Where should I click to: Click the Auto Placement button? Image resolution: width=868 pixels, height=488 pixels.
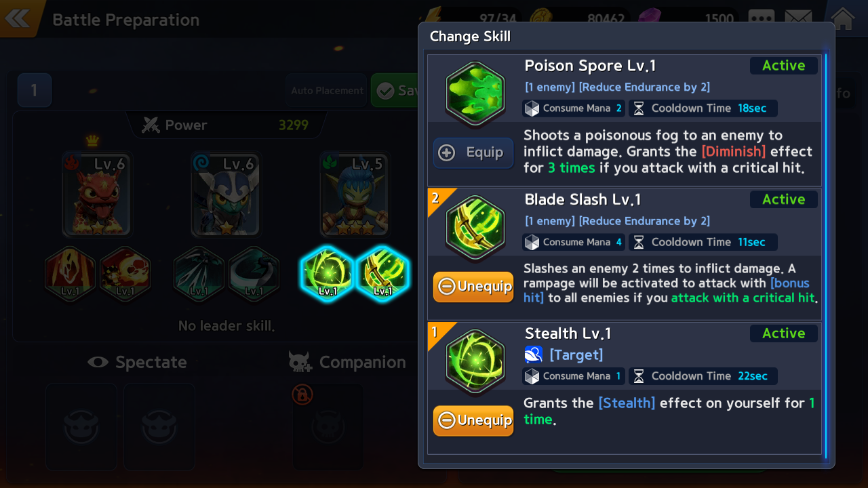pos(327,91)
